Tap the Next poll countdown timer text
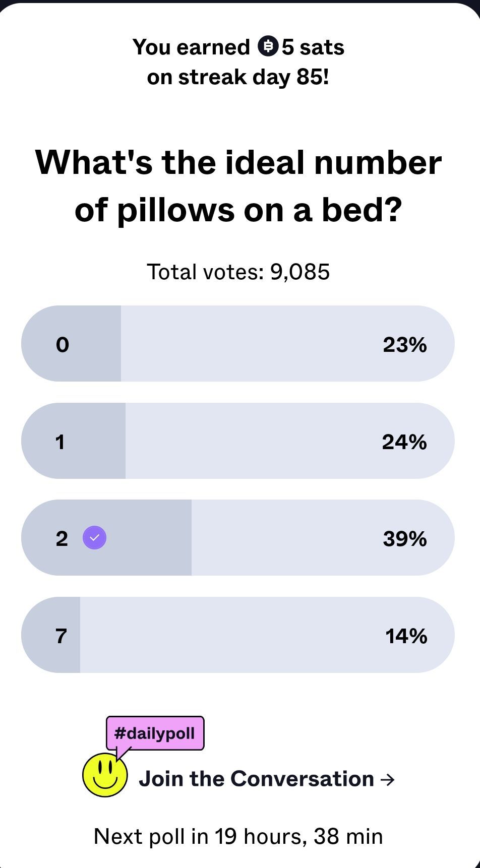480x868 pixels. click(238, 836)
